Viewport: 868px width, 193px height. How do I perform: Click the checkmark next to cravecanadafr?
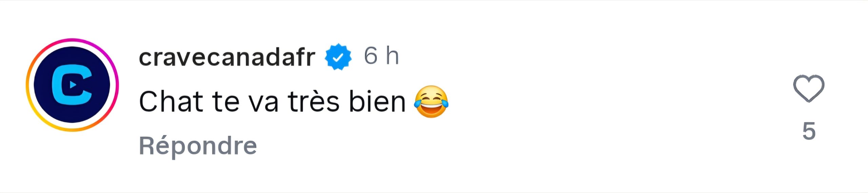pos(338,57)
